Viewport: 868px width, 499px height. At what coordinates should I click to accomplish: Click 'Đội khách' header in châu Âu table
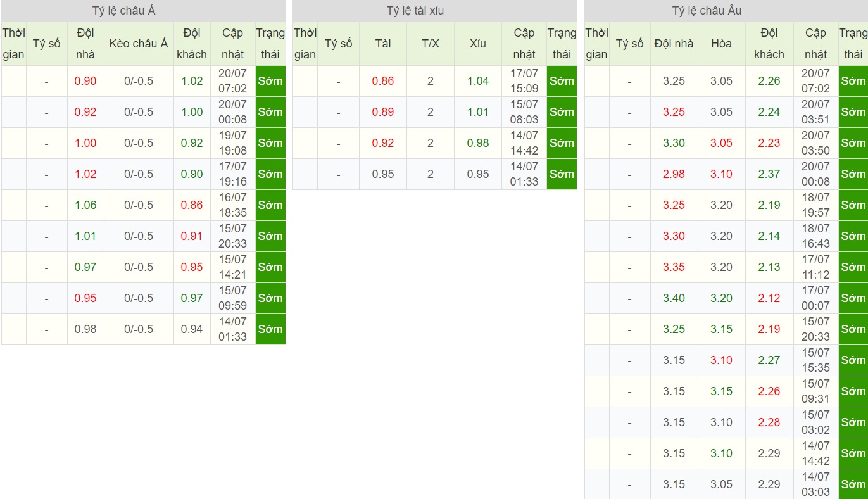769,44
